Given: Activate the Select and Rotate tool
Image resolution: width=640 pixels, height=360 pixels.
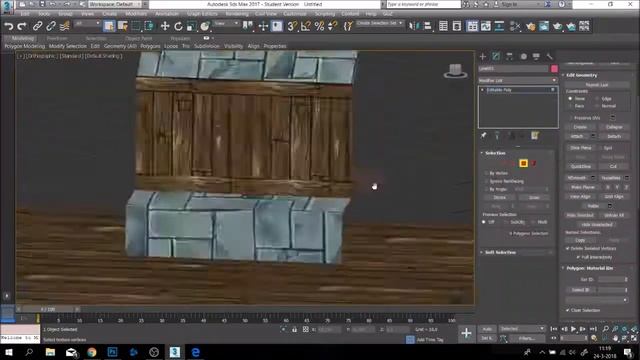Looking at the screenshot, I should (178, 26).
